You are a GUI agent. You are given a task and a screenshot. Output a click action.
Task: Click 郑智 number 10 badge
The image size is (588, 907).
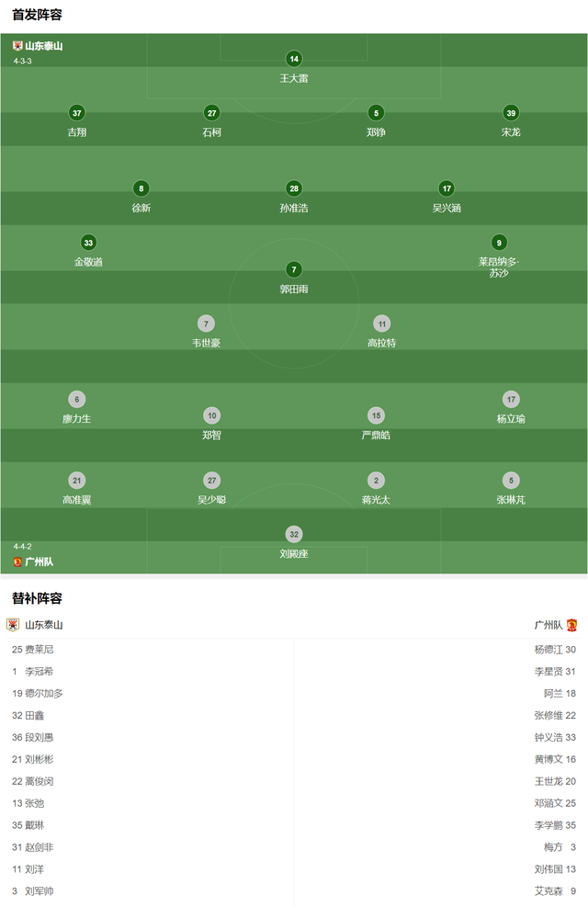pyautogui.click(x=211, y=415)
